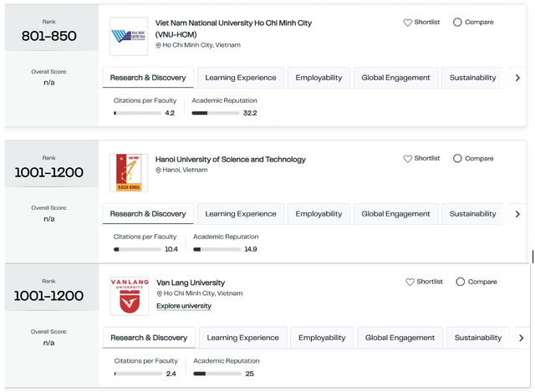The image size is (535, 392).
Task: Open Viet Nam National University Ho Chi Minh City title
Action: point(233,28)
